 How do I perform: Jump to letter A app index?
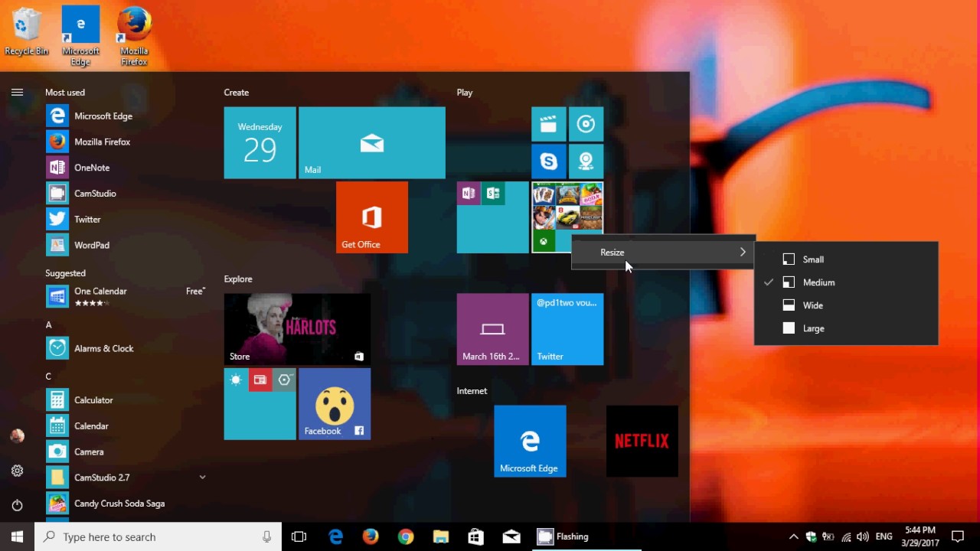pyautogui.click(x=48, y=325)
